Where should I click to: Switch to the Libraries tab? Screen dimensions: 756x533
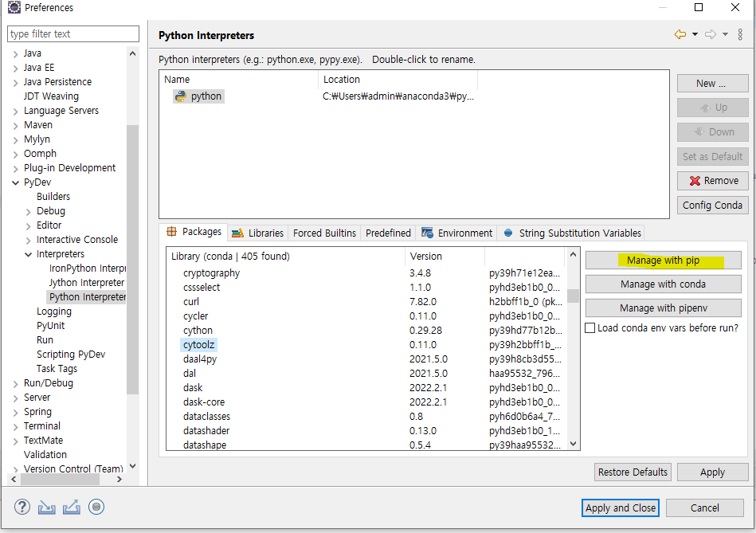(258, 233)
